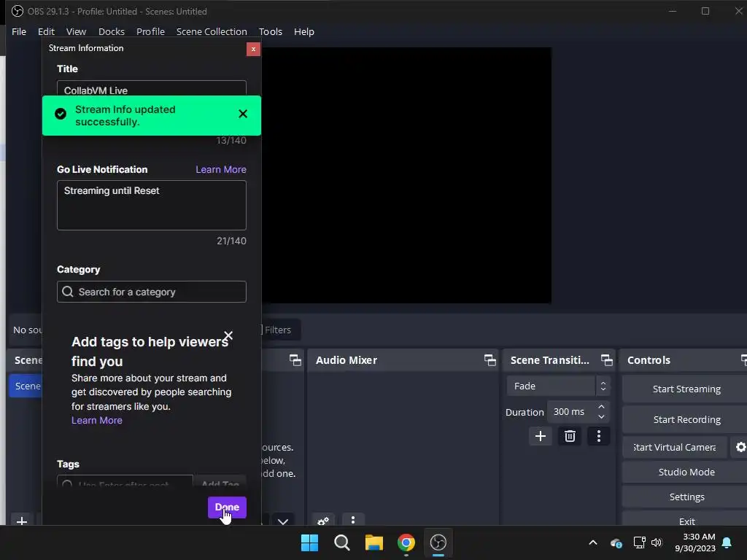747x560 pixels.
Task: Open notifications bell icon
Action: 727,542
